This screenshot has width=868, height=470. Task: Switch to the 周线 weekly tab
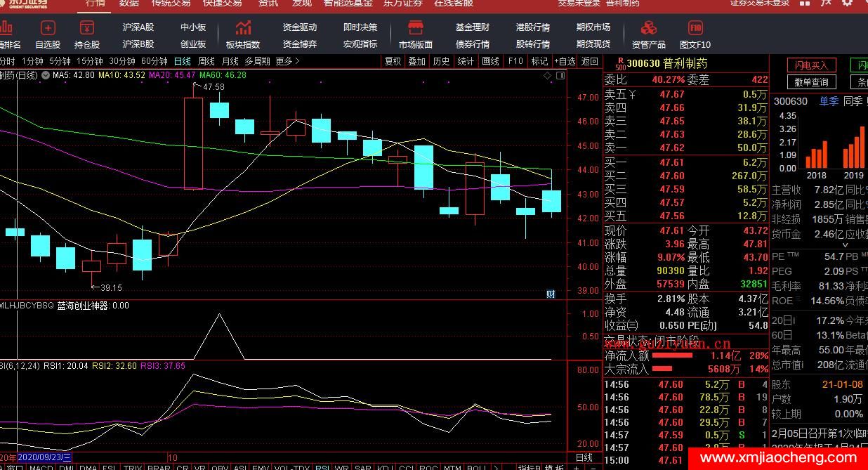tap(206, 61)
